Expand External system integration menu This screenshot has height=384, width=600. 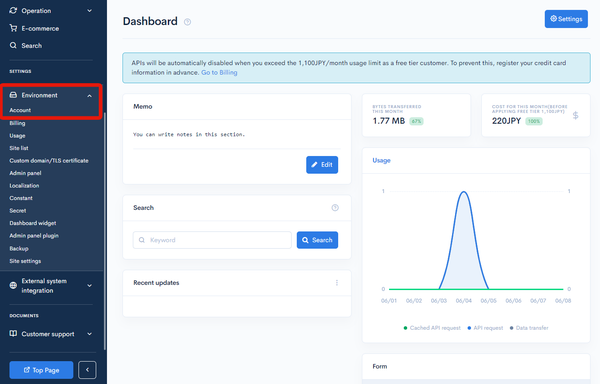point(51,286)
